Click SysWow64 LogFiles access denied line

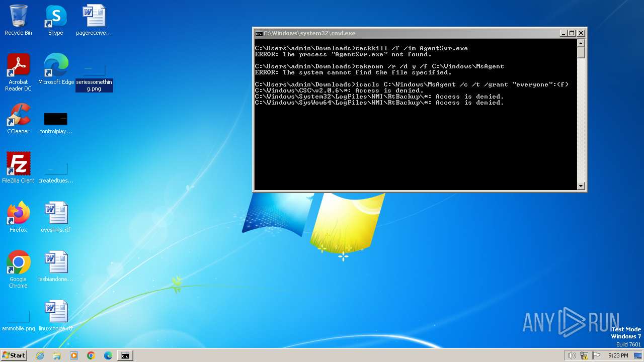point(379,103)
